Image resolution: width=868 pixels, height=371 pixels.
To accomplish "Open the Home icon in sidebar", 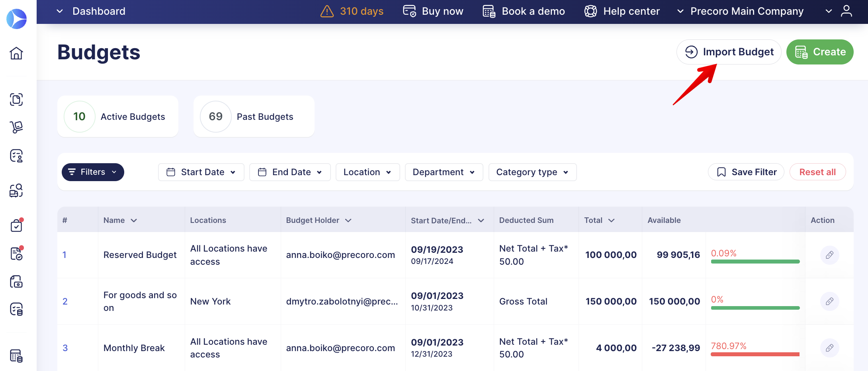I will (x=16, y=53).
